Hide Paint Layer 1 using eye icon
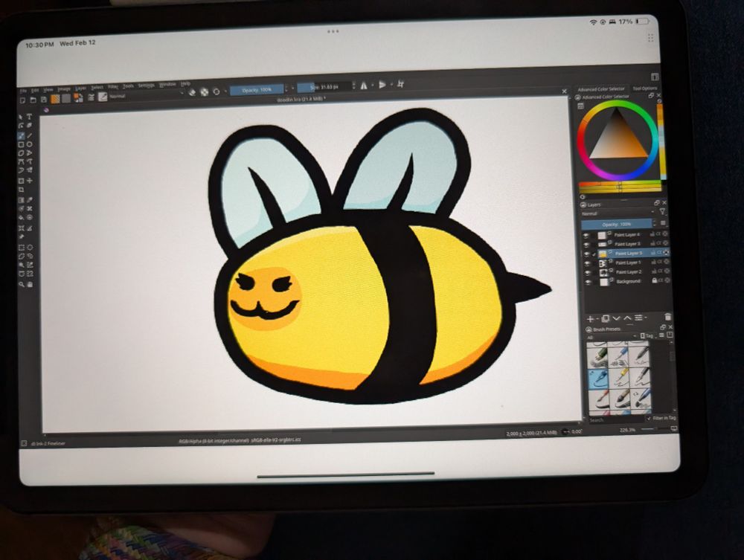Screen dimensions: 744x560 (x=587, y=263)
